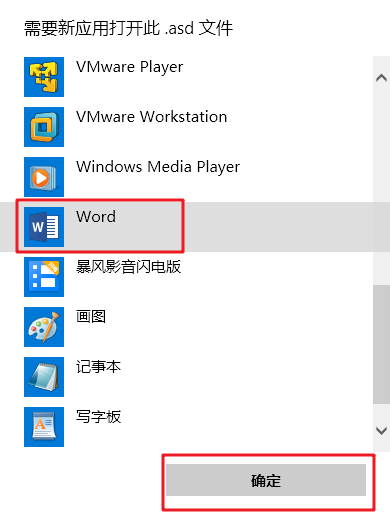390x519 pixels.
Task: Click the scrollbar down arrow
Action: 381,430
